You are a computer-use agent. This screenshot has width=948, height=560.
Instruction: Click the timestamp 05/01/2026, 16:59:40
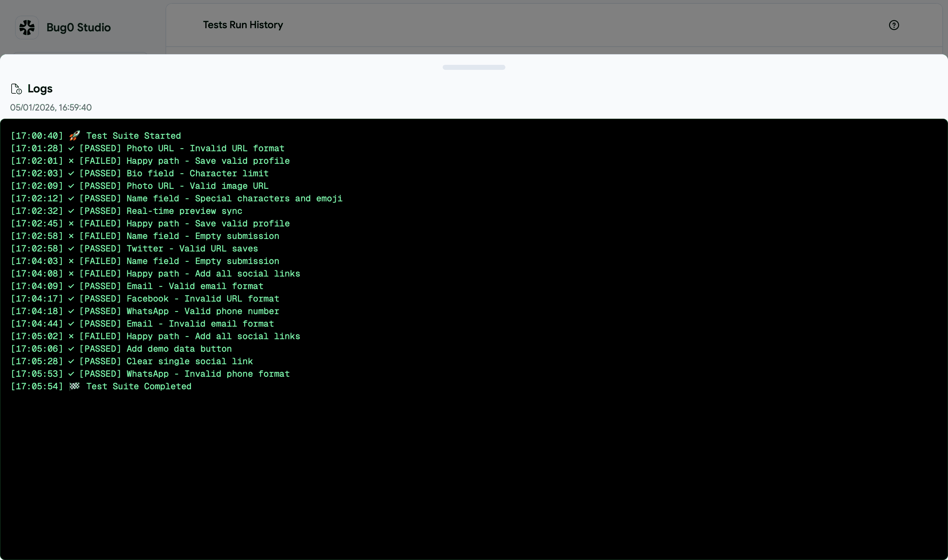click(50, 107)
